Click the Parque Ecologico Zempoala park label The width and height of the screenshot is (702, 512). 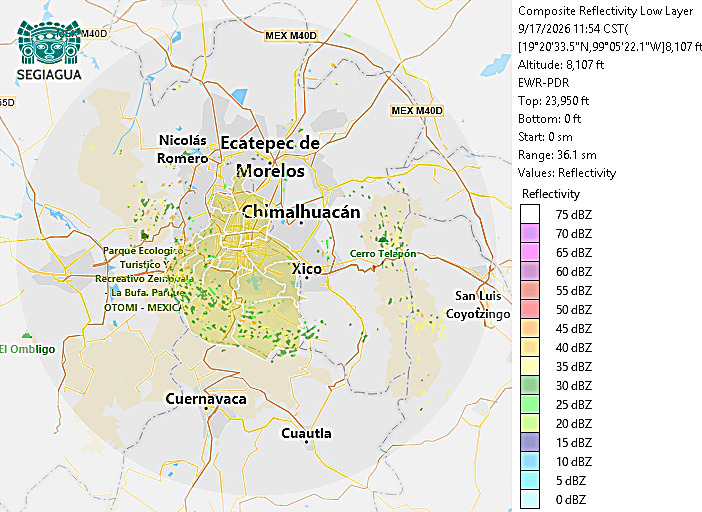pyautogui.click(x=144, y=279)
